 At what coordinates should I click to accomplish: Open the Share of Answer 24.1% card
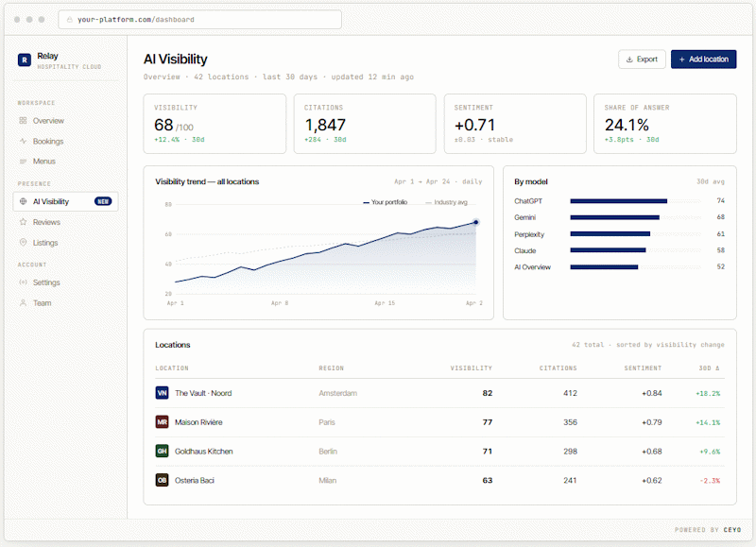click(665, 124)
